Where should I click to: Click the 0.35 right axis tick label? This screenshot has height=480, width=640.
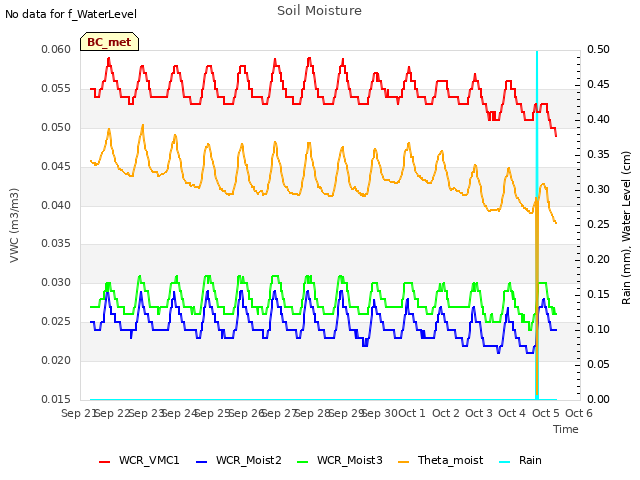click(x=598, y=154)
